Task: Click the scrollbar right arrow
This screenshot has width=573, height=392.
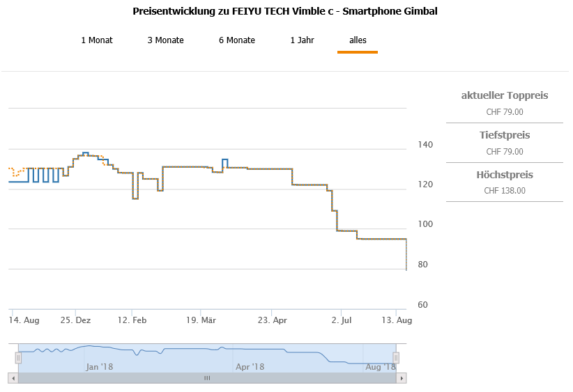Action: click(401, 378)
